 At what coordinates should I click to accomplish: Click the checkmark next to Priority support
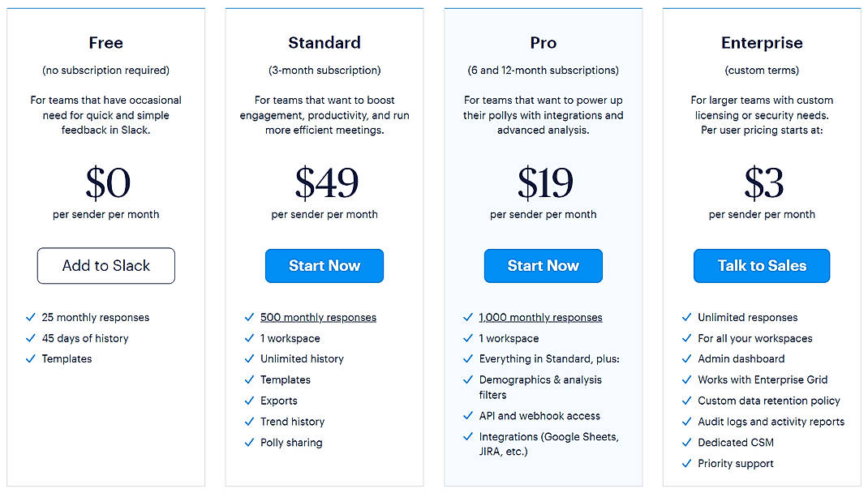(686, 463)
